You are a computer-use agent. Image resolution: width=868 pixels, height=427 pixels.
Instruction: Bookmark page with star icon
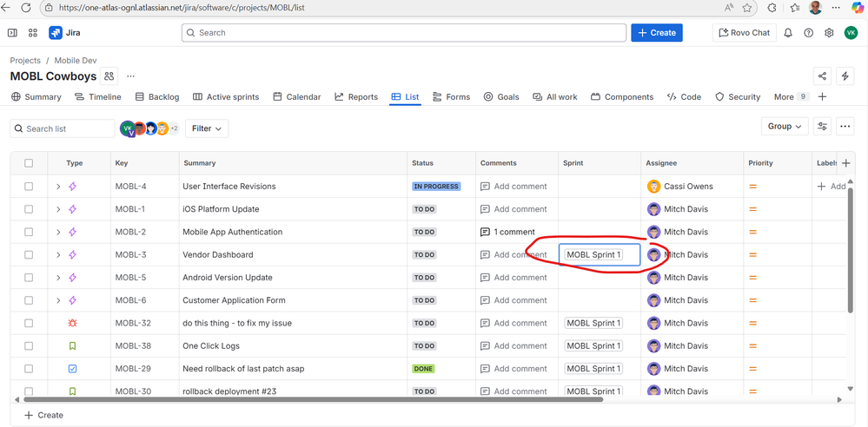[746, 8]
